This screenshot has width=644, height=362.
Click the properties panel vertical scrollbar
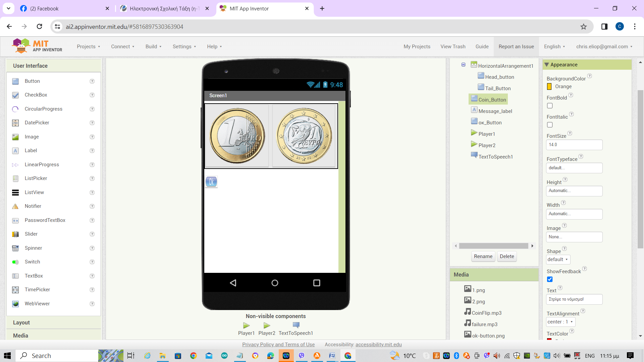tap(640, 169)
